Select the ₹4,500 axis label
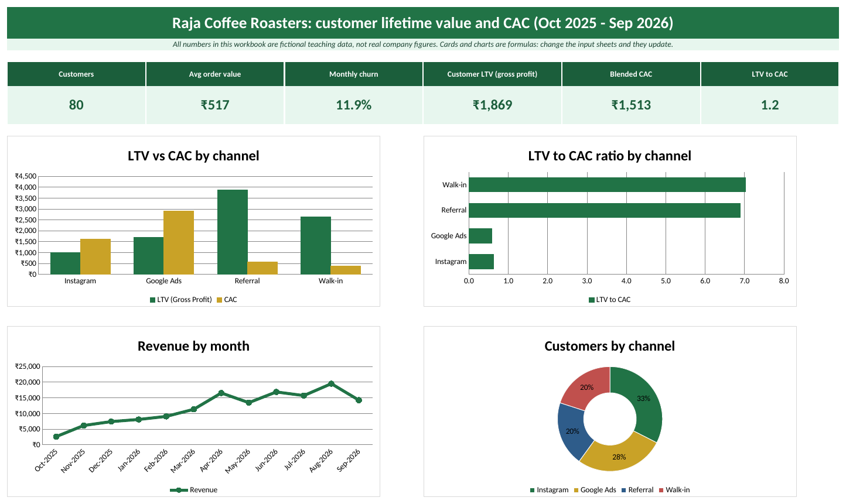This screenshot has height=504, width=846. pos(26,176)
